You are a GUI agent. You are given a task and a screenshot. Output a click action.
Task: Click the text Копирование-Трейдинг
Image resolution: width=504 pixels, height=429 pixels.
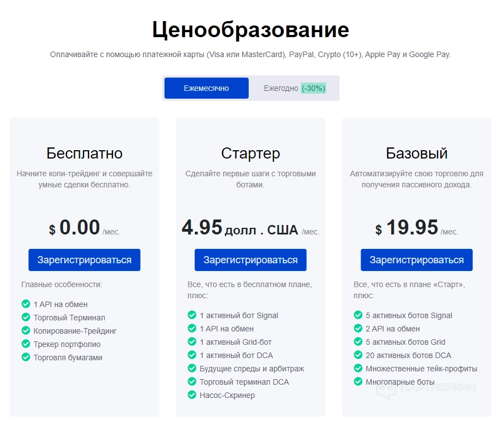tap(75, 331)
